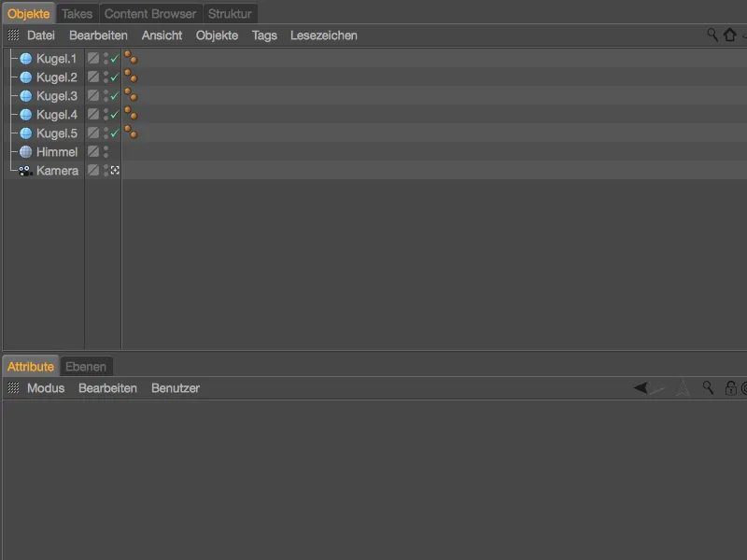This screenshot has width=747, height=560.
Task: Switch to the Struktur tab
Action: [x=230, y=14]
